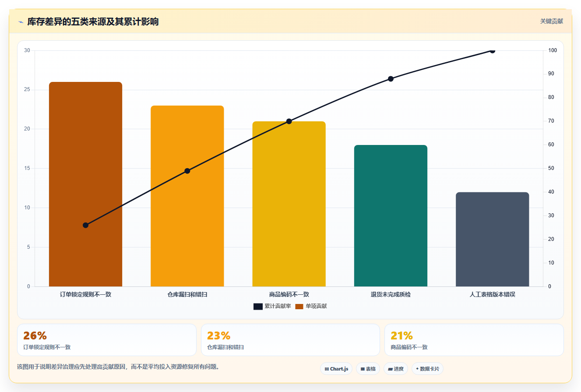Click left axis value 25
The width and height of the screenshot is (581, 392).
click(27, 90)
